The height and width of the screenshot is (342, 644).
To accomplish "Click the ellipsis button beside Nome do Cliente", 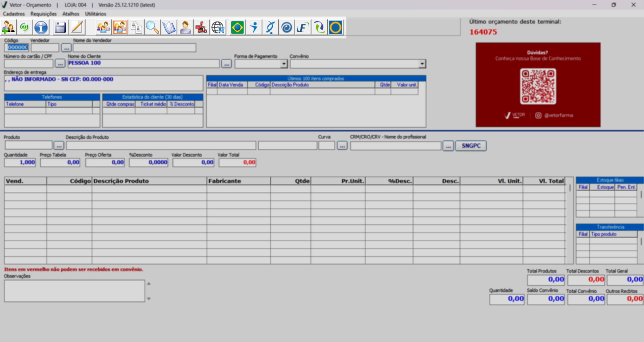I will click(x=226, y=64).
